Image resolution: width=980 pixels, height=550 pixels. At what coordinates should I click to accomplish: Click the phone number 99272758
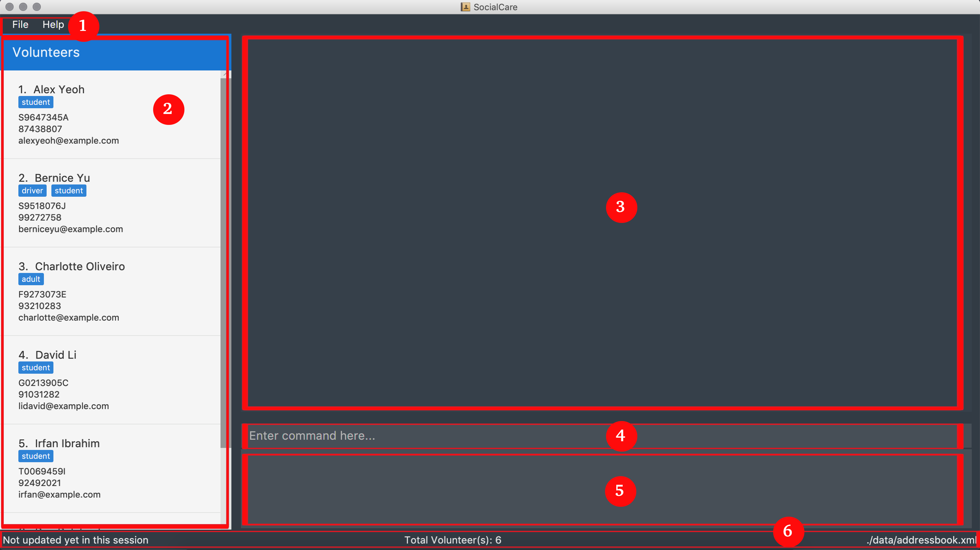point(39,218)
